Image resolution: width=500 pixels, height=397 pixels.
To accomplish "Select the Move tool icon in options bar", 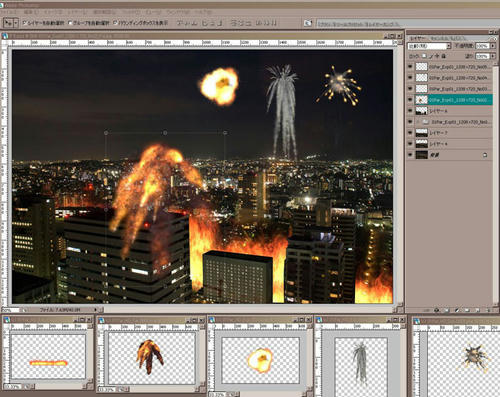I will tap(8, 23).
